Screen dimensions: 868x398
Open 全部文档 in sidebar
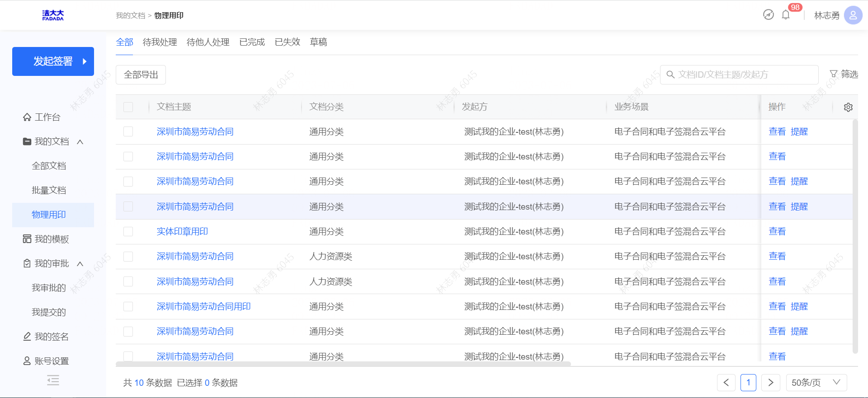(49, 166)
